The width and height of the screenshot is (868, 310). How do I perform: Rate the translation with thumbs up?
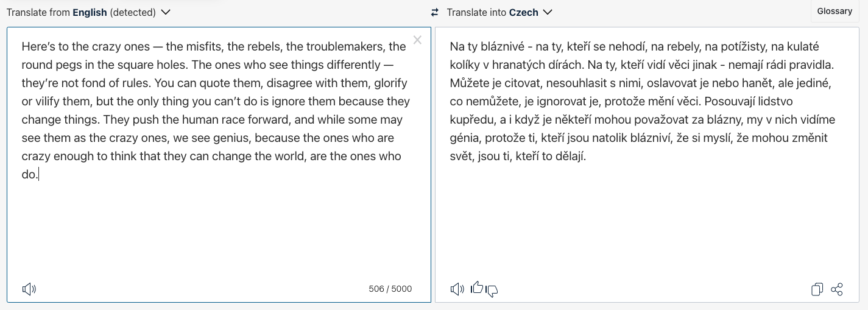(477, 287)
